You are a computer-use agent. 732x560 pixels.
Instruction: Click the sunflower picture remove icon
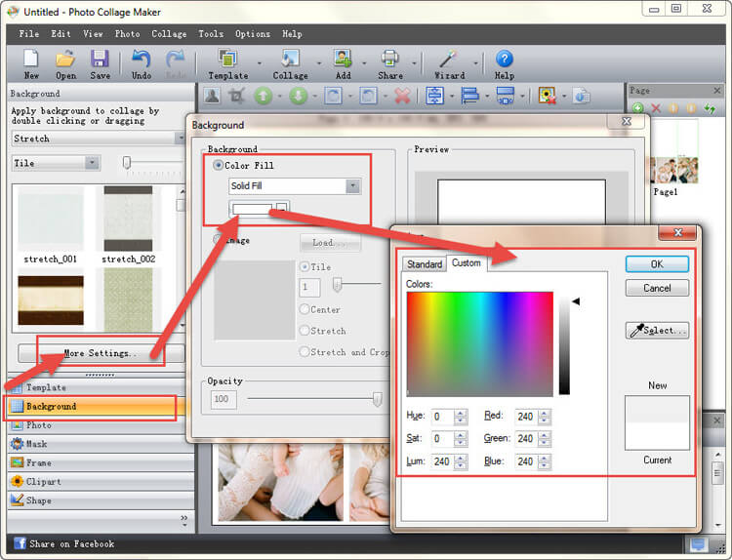(548, 97)
